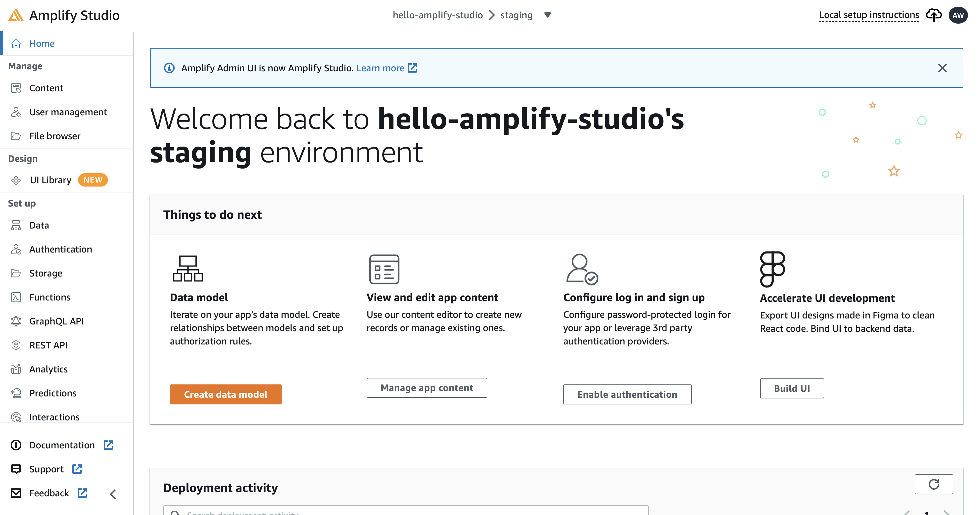Switch to the staging breadcrumb item
This screenshot has height=515, width=980.
coord(516,15)
